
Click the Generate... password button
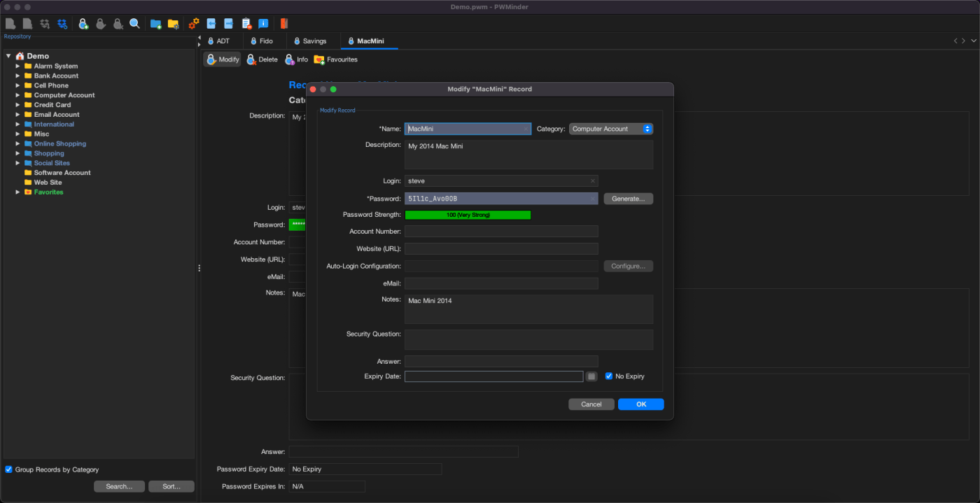(629, 199)
